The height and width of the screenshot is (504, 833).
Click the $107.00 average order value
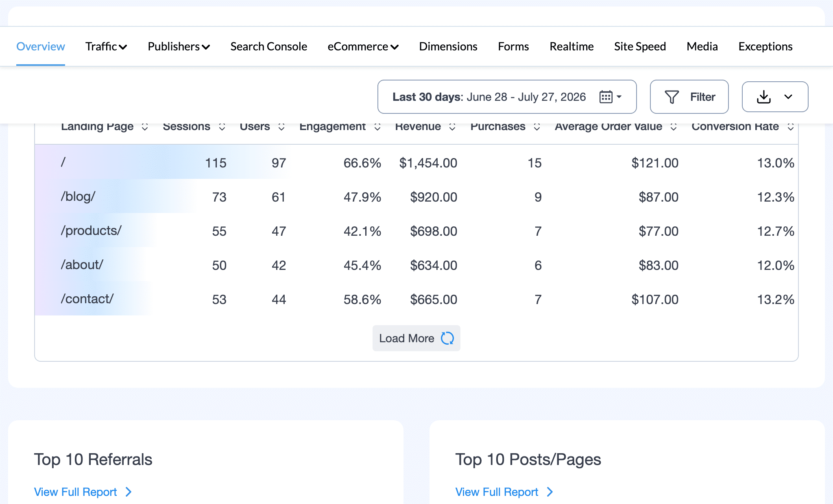click(x=655, y=300)
